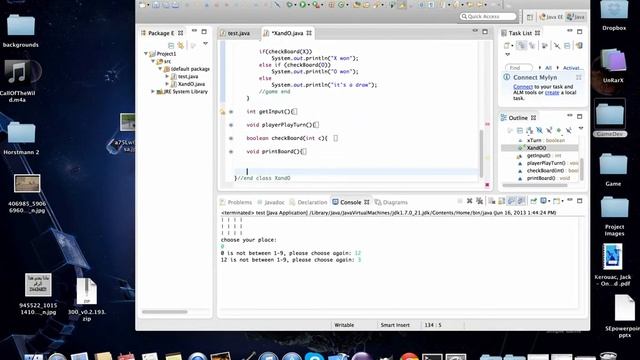Switch to test.java editor tab

coord(239,33)
